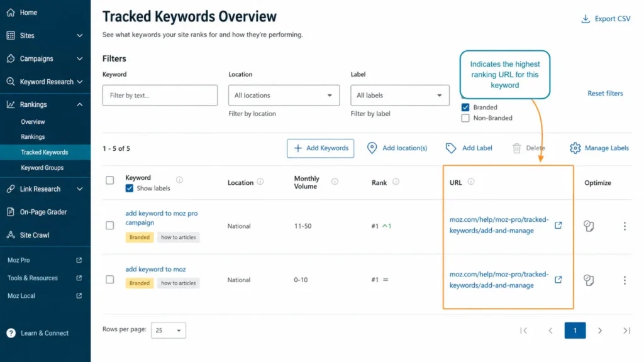Open the 'add keyword to moz pro campaign' keyword link
This screenshot has height=362, width=644.
[162, 218]
